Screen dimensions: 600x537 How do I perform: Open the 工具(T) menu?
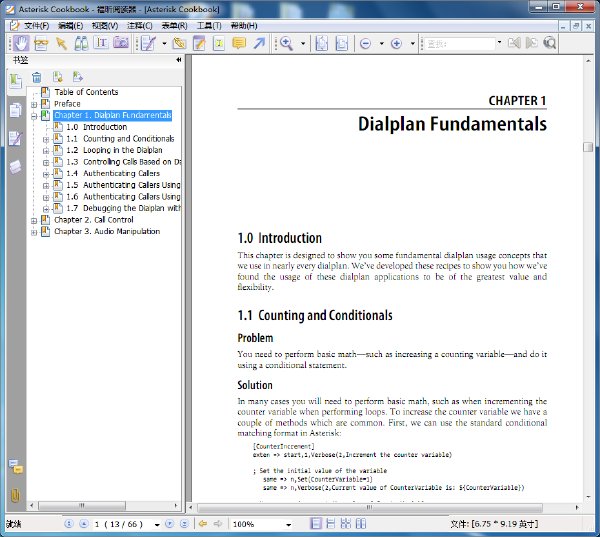(x=209, y=26)
